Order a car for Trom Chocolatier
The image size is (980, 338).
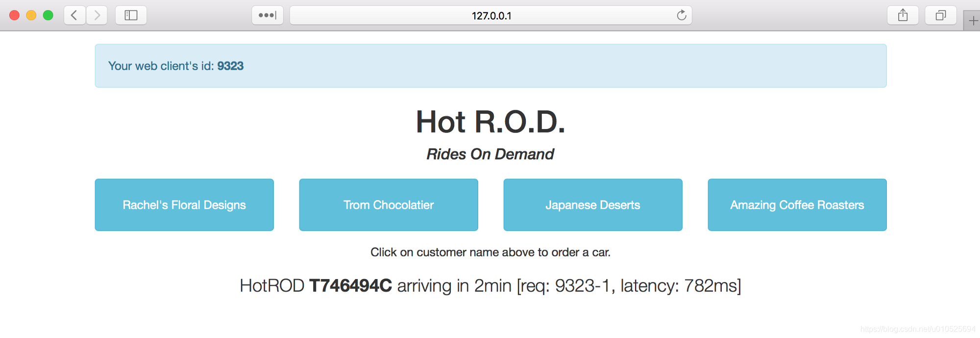(389, 205)
